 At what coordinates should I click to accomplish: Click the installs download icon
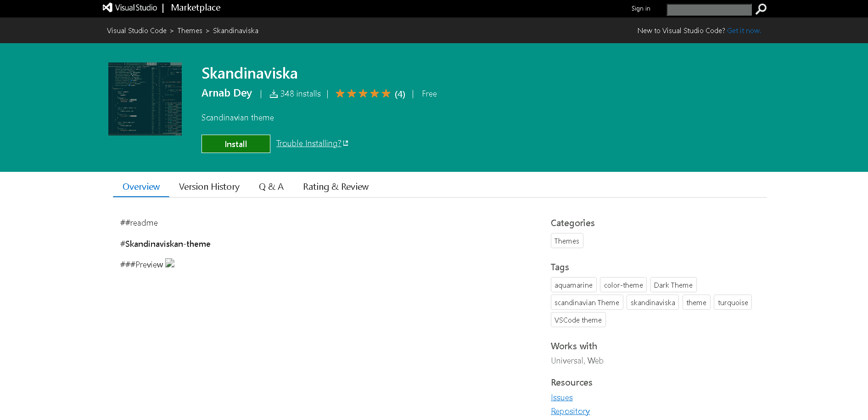274,94
